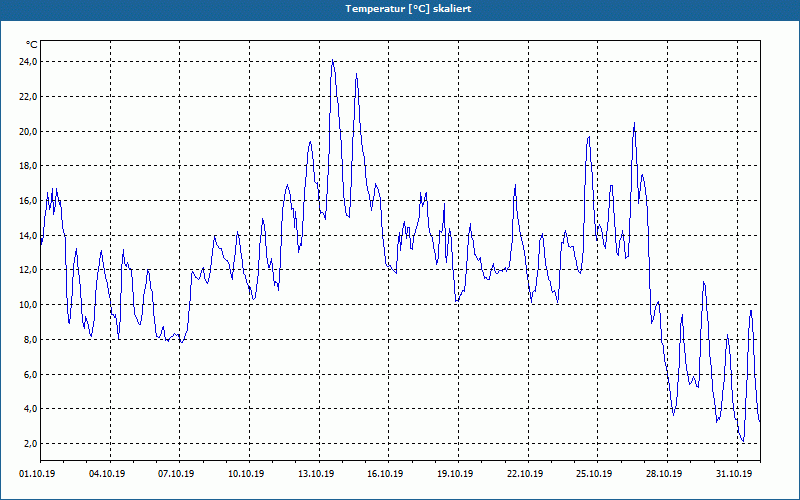This screenshot has width=800, height=500.
Task: Click the lowest curve point near 2 °C
Action: 743,441
